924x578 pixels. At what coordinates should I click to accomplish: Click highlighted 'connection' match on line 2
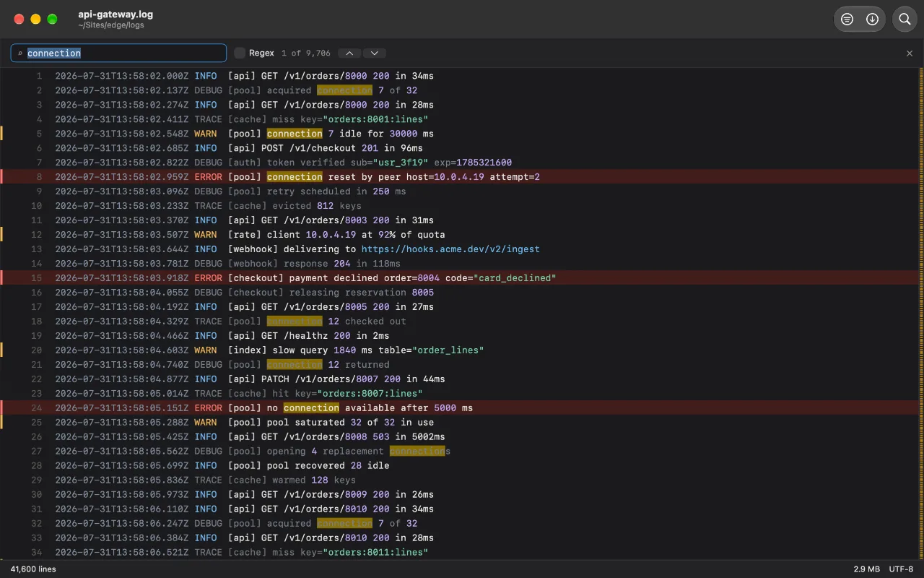point(345,90)
